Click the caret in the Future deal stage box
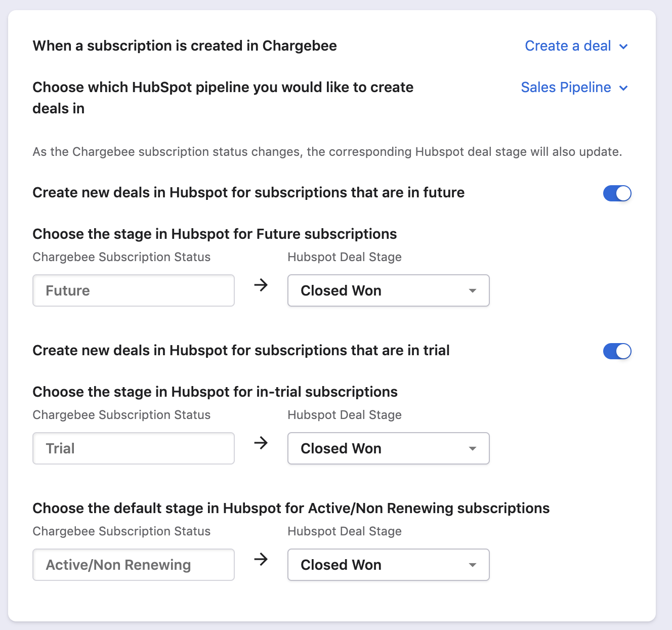The height and width of the screenshot is (630, 672). [x=473, y=291]
